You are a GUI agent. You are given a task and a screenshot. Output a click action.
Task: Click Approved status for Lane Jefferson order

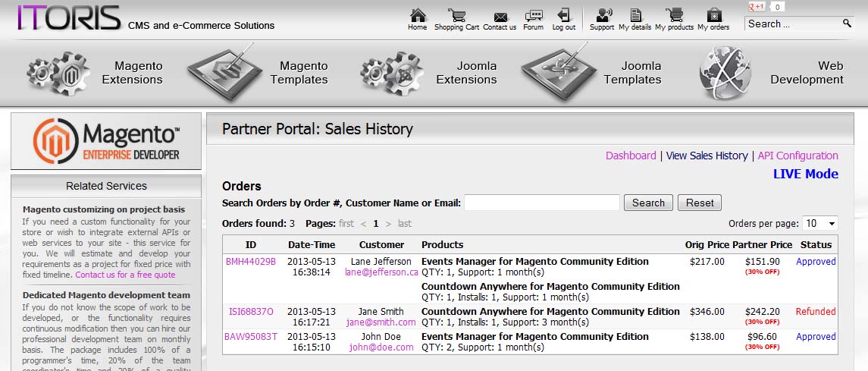(x=816, y=261)
